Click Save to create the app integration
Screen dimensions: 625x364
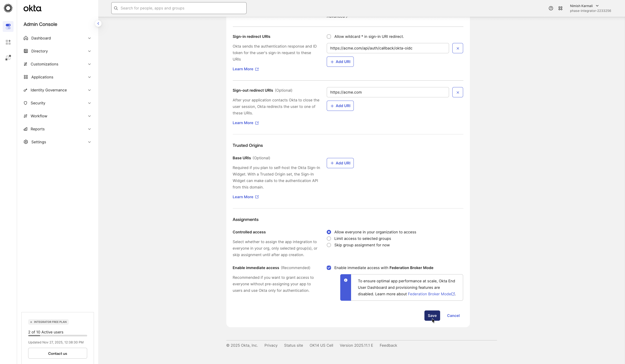[432, 316]
